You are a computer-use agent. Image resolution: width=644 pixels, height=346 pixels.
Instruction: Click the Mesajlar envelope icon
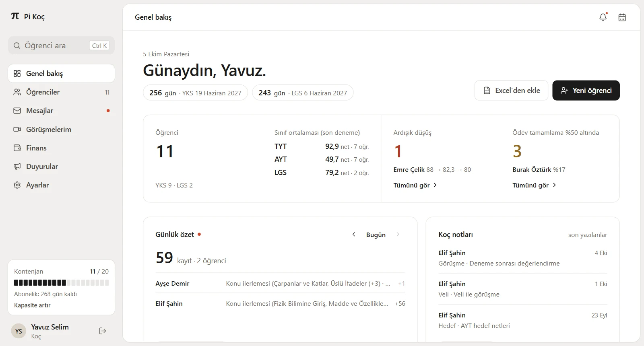[x=17, y=111]
